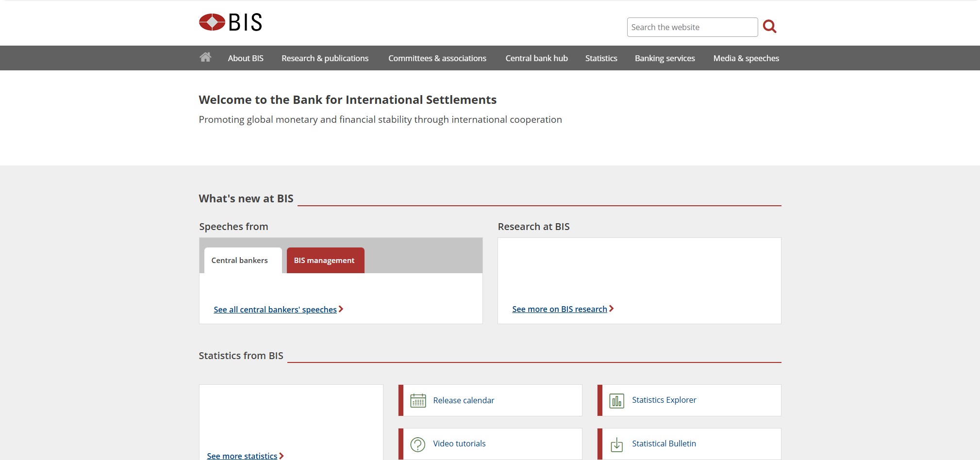Switch to the BIS management tab
The image size is (980, 460).
[x=326, y=261]
